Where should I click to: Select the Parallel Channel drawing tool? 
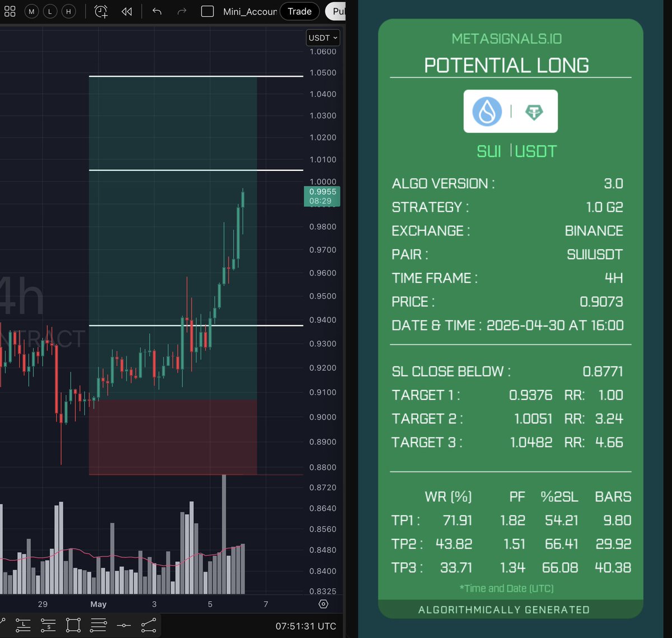pyautogui.click(x=148, y=625)
